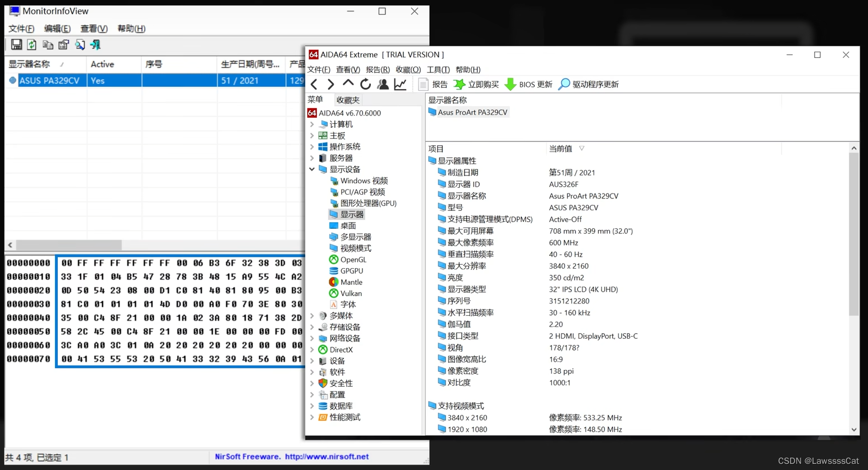Click Find icon in MonitorInfoView toolbar
The height and width of the screenshot is (470, 868).
pos(80,44)
